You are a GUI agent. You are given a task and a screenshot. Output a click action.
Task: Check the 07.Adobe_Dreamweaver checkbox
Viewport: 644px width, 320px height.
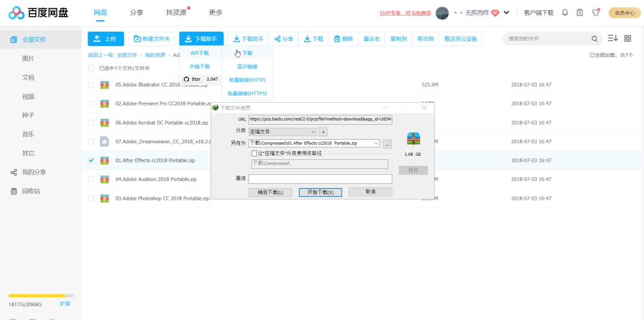91,141
